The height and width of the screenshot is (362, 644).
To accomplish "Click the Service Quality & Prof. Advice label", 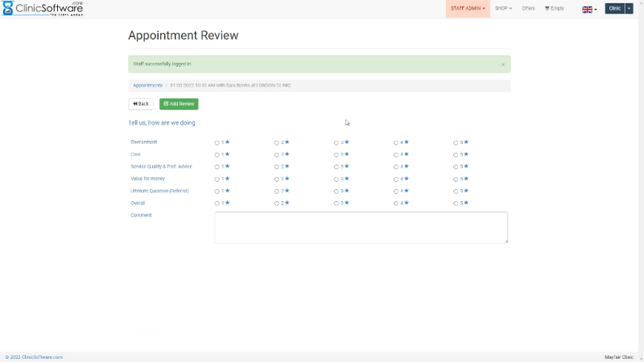I will click(161, 167).
